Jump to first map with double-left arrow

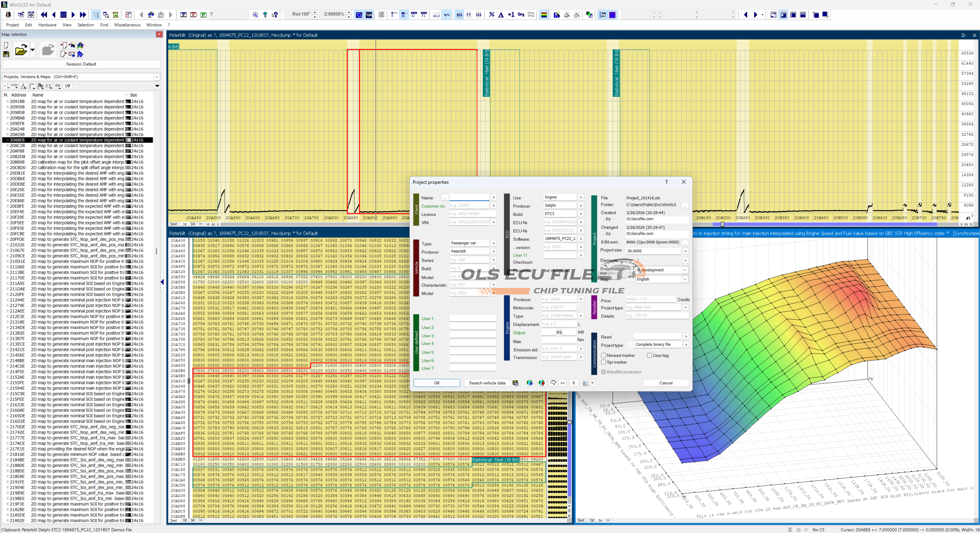coord(44,15)
